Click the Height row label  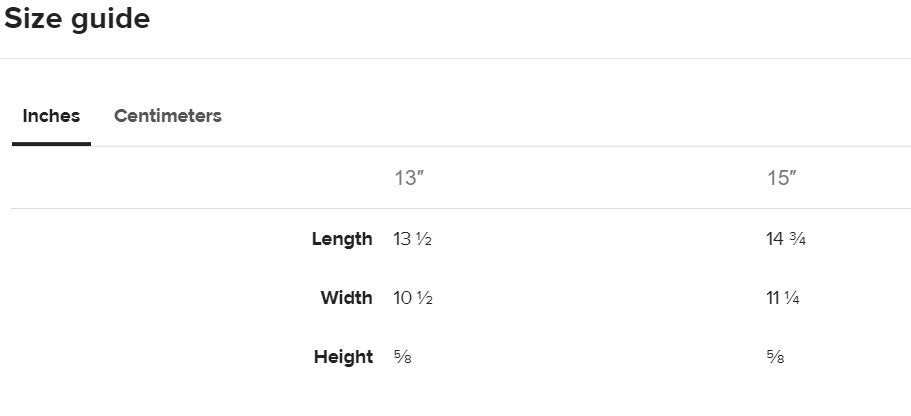point(343,357)
